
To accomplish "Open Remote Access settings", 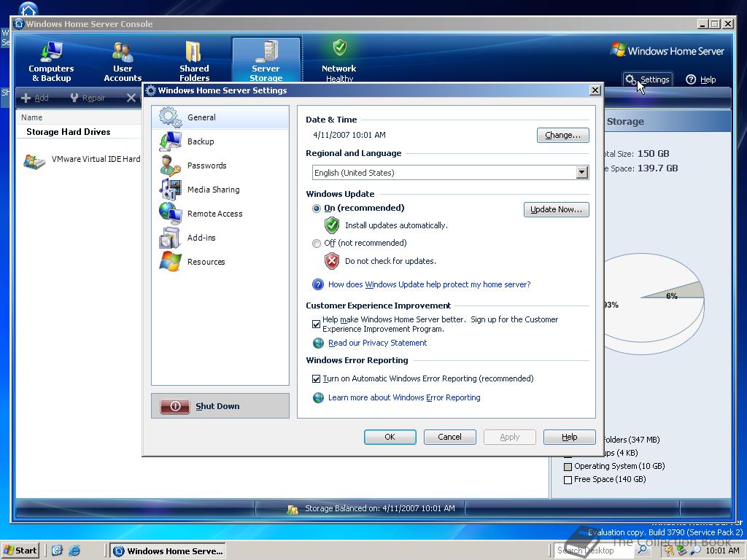I will pos(220,214).
